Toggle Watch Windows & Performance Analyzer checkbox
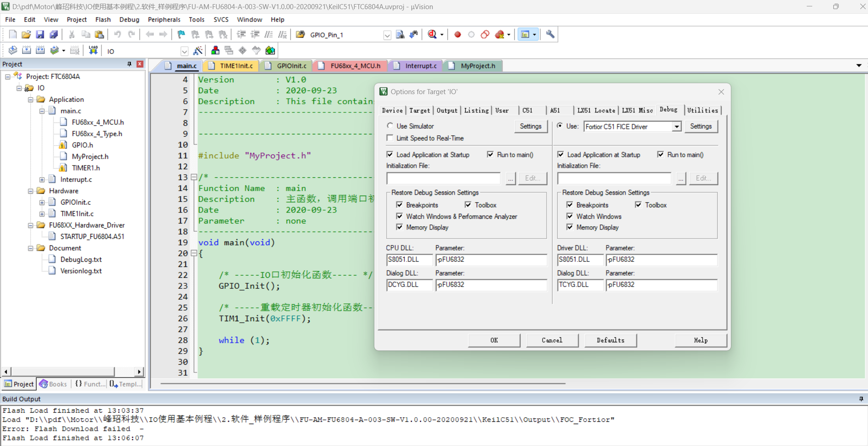 tap(399, 216)
